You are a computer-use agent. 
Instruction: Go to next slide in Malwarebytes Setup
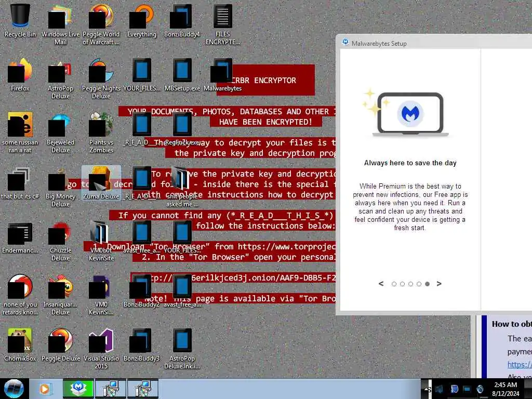(x=439, y=284)
